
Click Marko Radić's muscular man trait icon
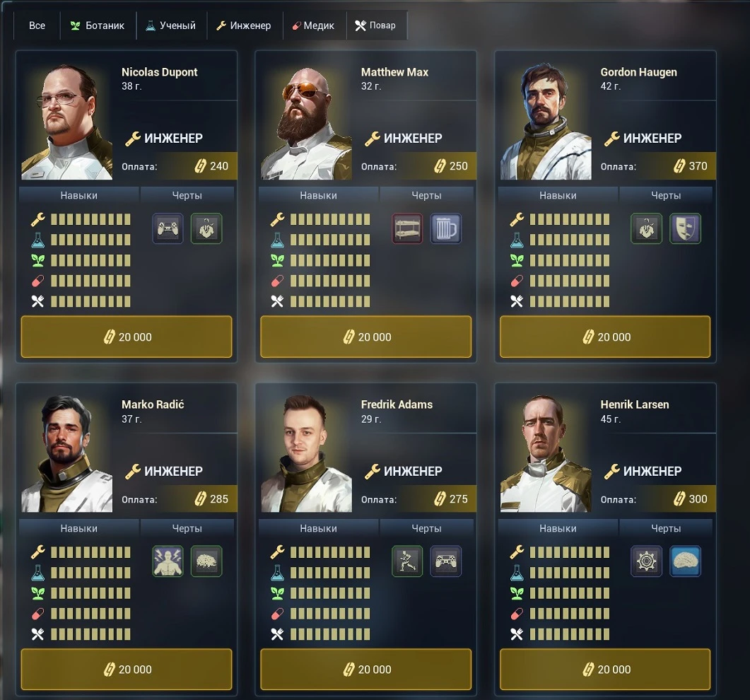[x=168, y=561]
